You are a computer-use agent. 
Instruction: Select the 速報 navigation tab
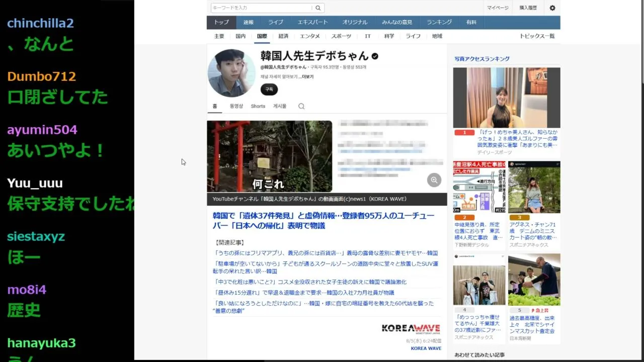(x=249, y=22)
